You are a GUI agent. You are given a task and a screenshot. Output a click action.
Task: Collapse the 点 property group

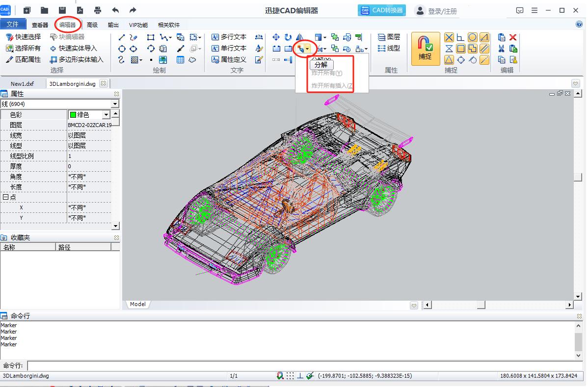click(5, 197)
